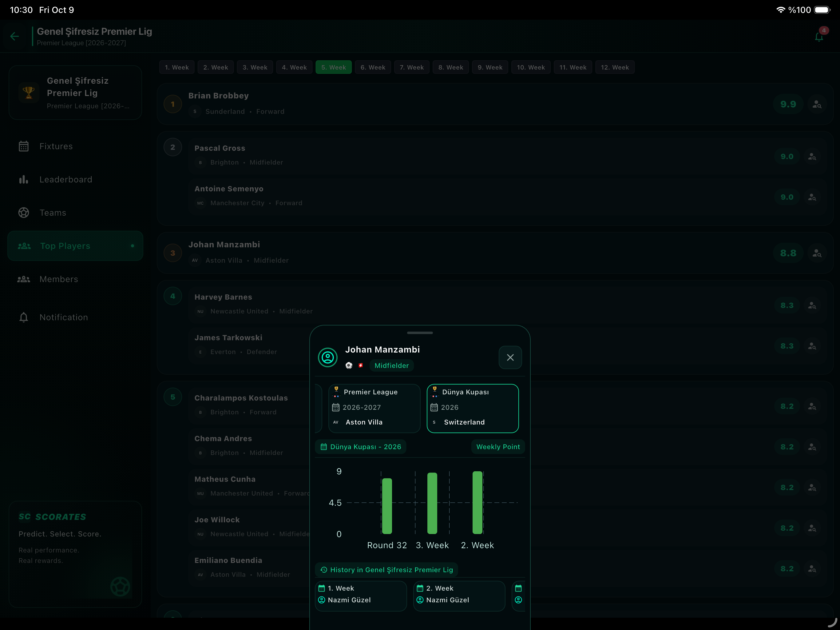Open Members in the sidebar
840x630 pixels.
point(75,279)
